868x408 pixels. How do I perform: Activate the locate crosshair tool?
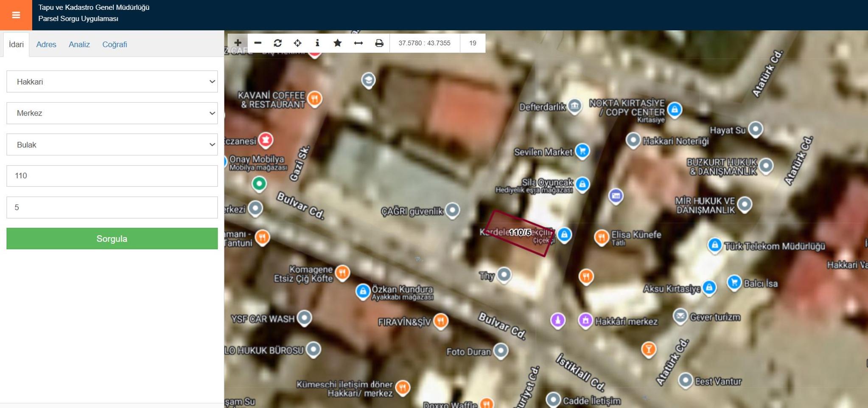click(x=297, y=43)
